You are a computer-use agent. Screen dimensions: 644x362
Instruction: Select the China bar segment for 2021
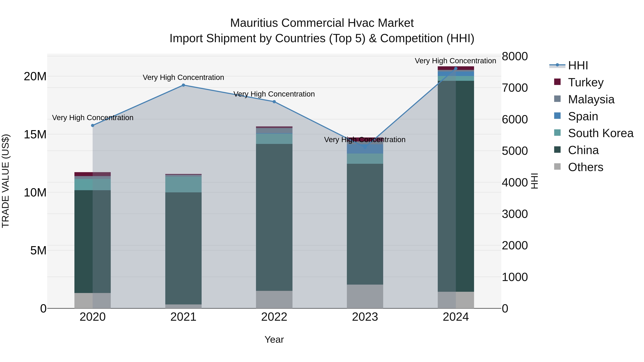point(183,248)
